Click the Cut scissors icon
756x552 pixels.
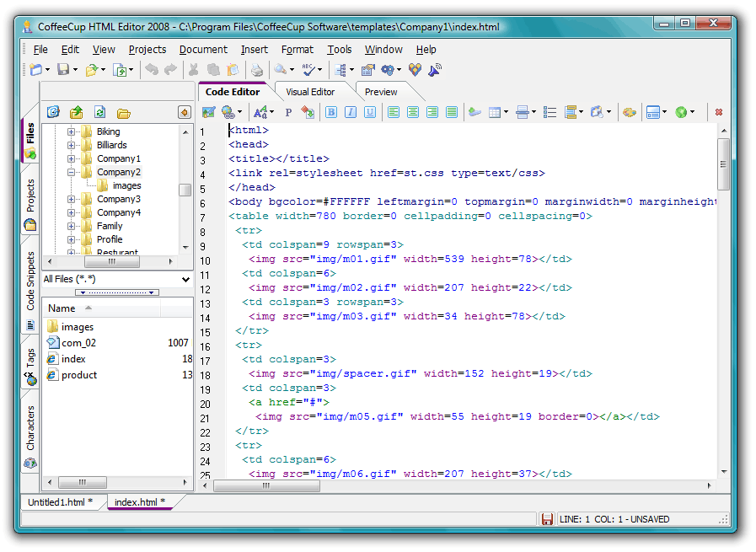(193, 70)
